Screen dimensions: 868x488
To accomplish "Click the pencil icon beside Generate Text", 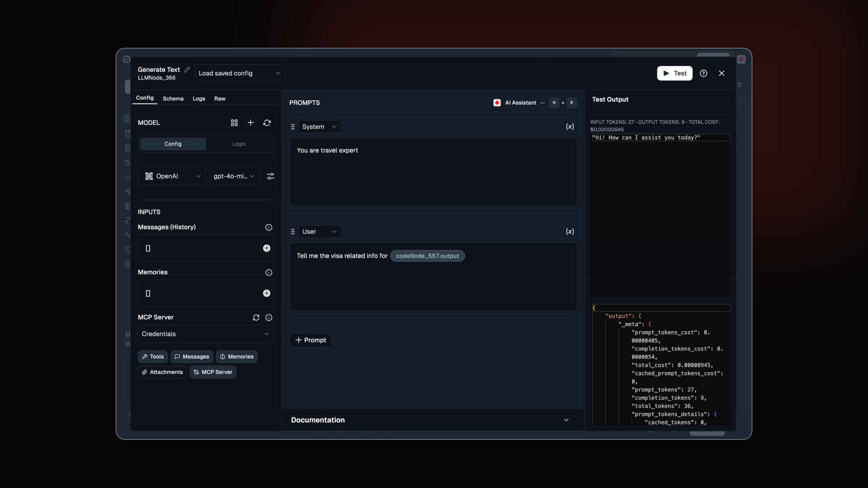I will (x=187, y=70).
